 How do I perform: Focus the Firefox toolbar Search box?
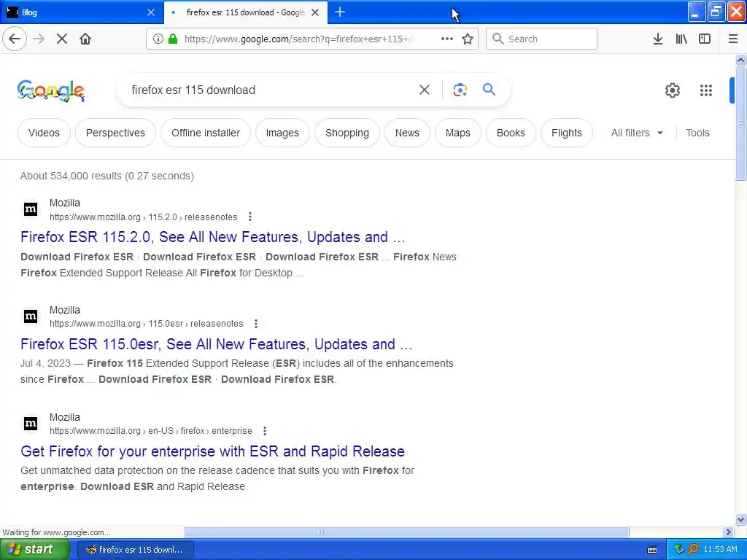pos(542,39)
